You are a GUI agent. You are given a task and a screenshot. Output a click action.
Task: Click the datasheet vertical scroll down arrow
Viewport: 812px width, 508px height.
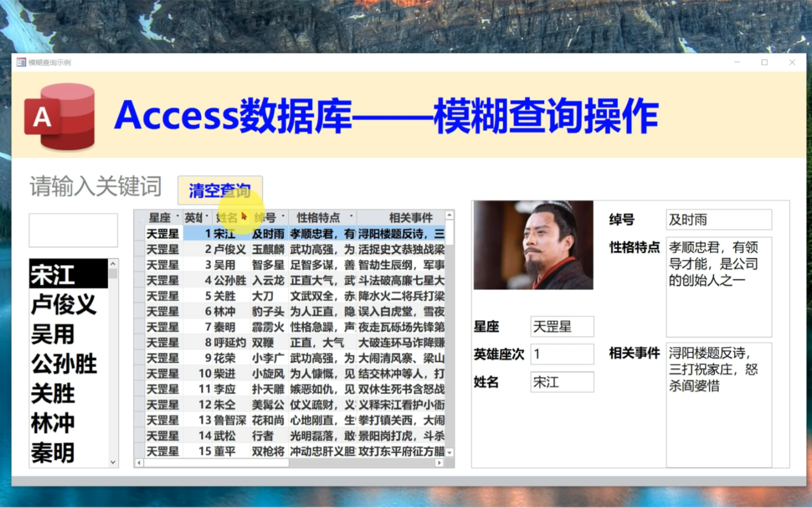(450, 452)
